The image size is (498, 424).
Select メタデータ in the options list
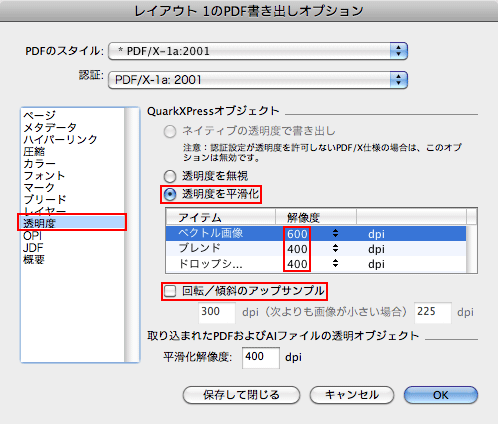[50, 127]
